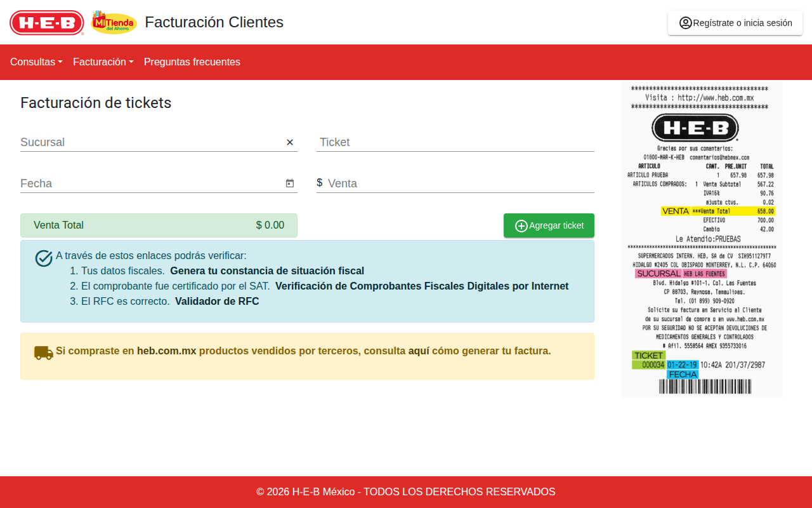Click the Facturación Clientes title
The width and height of the screenshot is (812, 508).
coord(214,22)
